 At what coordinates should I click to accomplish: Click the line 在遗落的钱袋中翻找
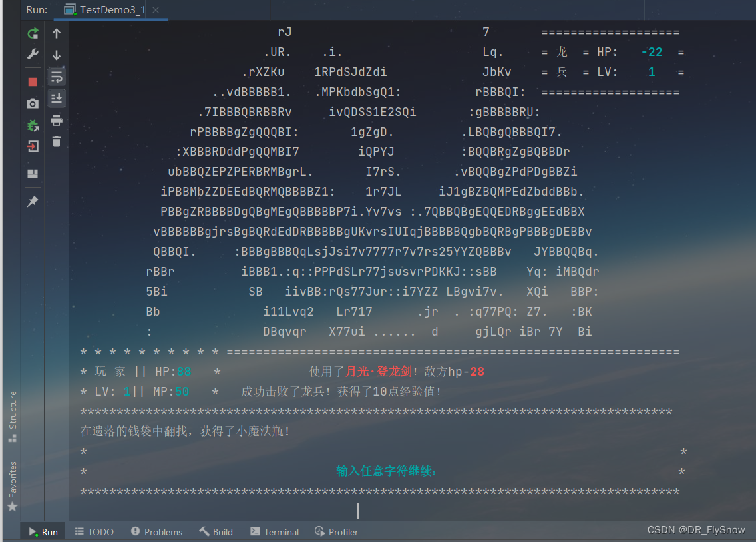click(134, 431)
